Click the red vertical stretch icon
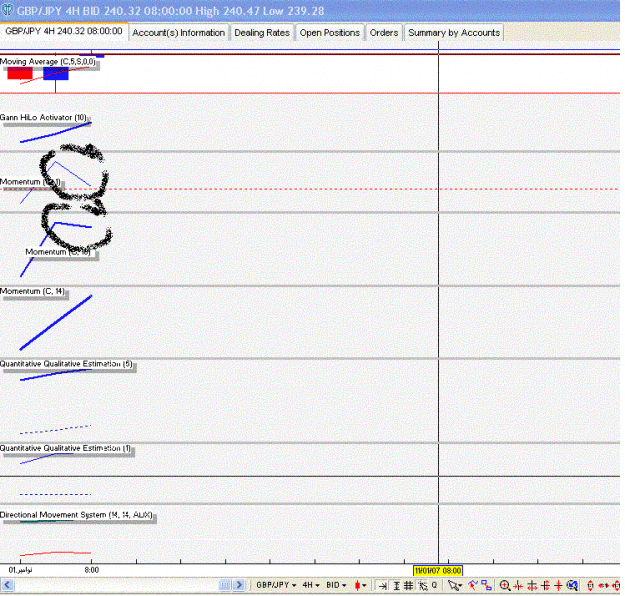The height and width of the screenshot is (596, 625). click(590, 586)
